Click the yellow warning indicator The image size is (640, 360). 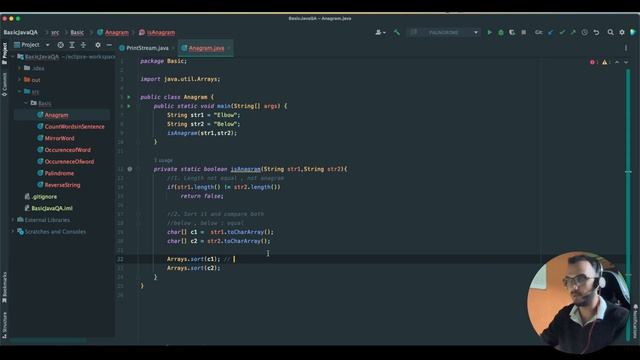pyautogui.click(x=606, y=62)
